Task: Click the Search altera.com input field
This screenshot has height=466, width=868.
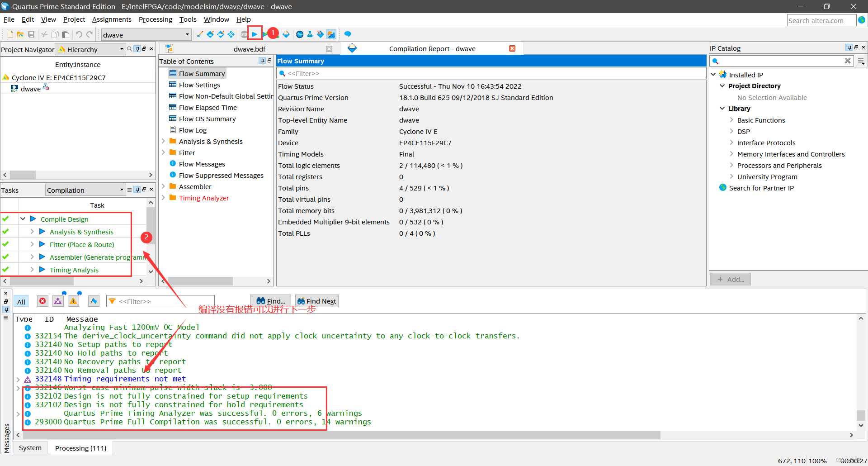Action: (821, 20)
